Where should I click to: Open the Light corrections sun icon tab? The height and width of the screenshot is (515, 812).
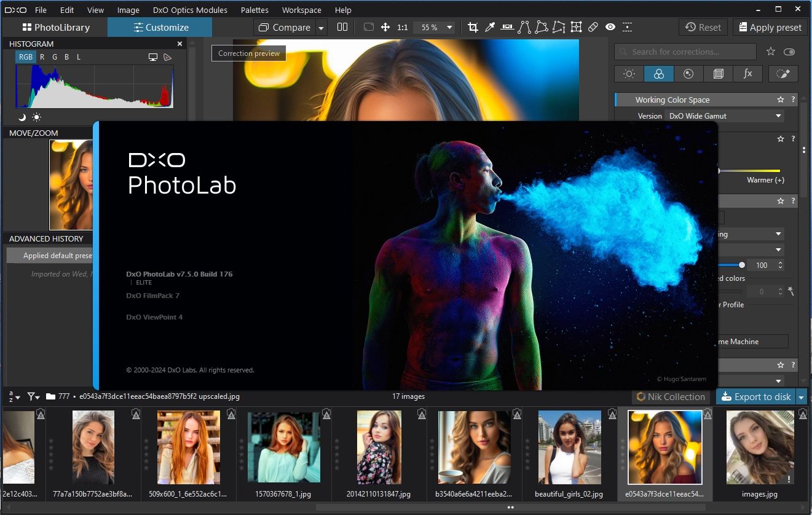(x=629, y=74)
